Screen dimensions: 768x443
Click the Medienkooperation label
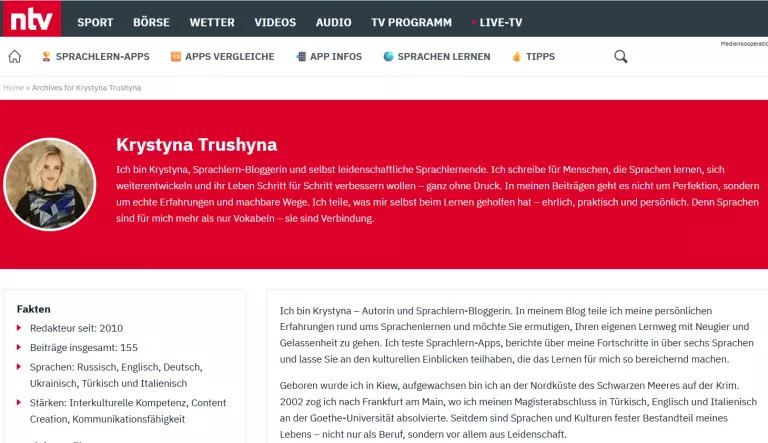click(x=744, y=44)
